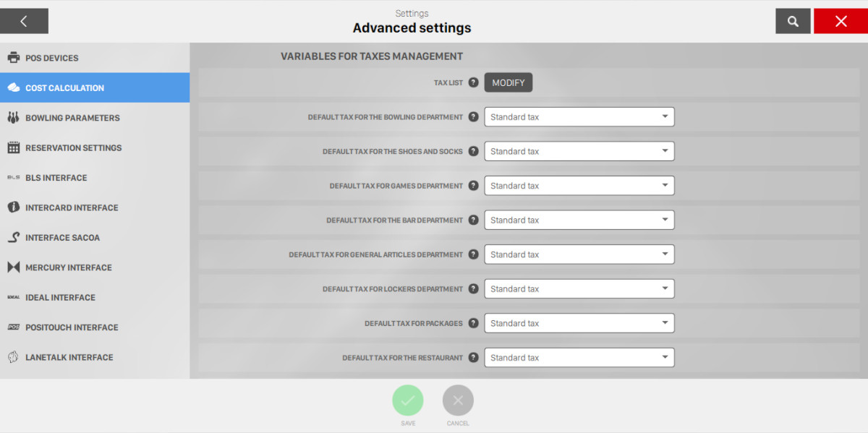Select POS Devices in the sidebar
The image size is (868, 433).
[52, 58]
